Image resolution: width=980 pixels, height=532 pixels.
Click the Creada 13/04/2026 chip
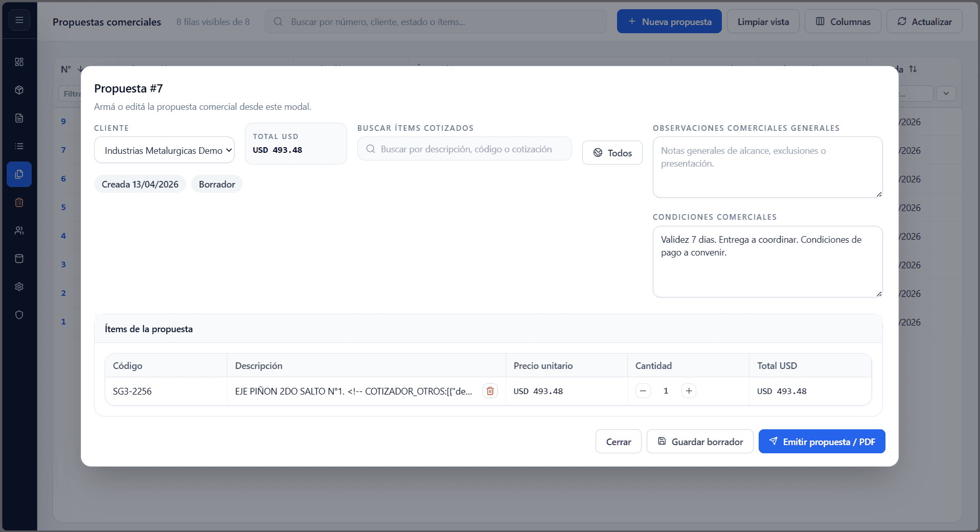140,184
